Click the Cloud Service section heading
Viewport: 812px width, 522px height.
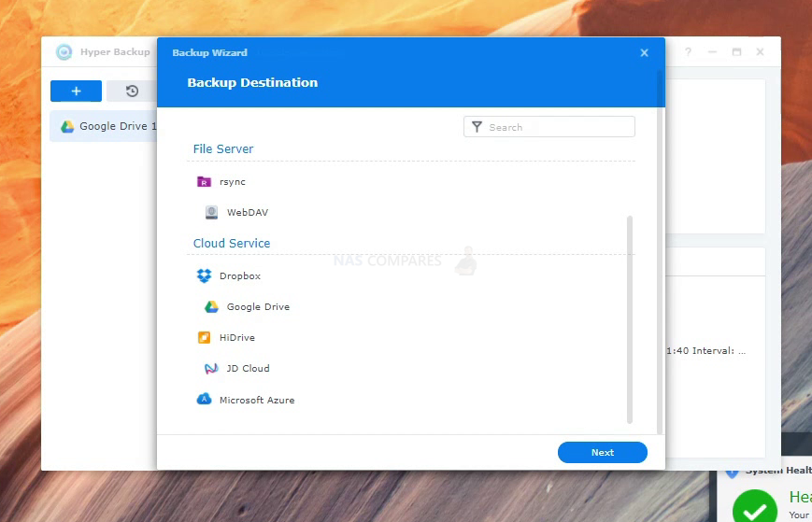coord(232,243)
